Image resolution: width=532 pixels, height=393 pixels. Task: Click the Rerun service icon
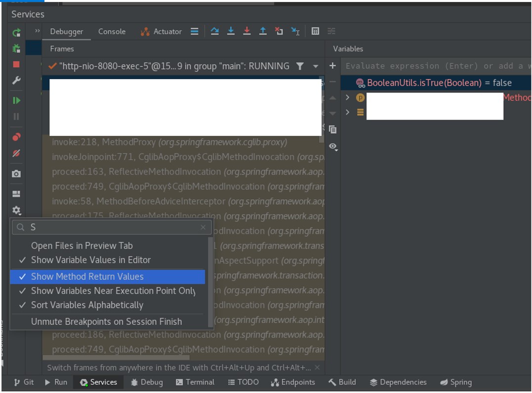(16, 33)
